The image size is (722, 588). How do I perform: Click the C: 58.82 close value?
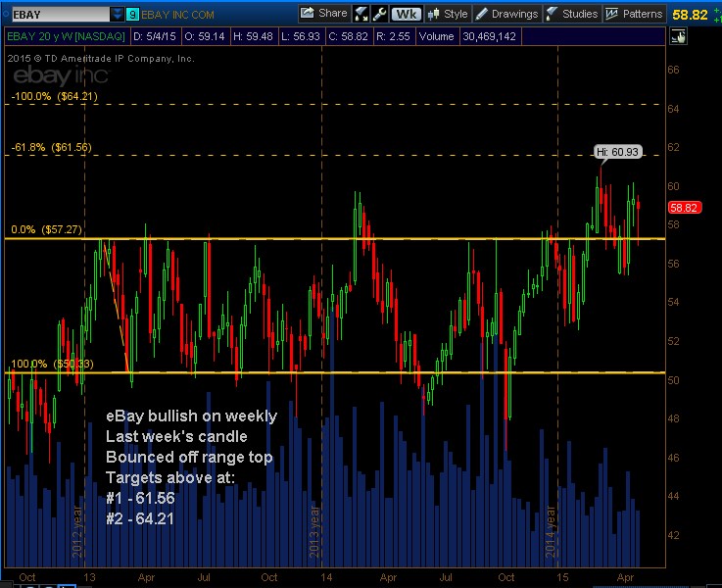349,36
